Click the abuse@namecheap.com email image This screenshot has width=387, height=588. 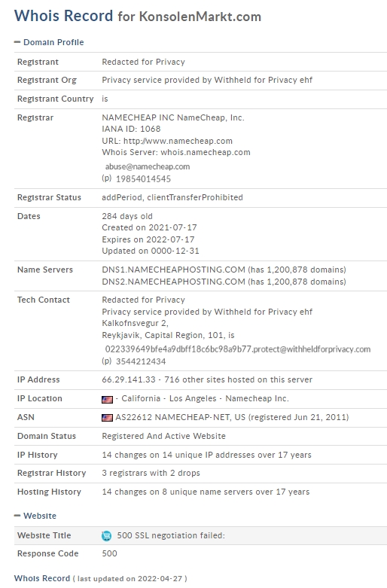(148, 167)
